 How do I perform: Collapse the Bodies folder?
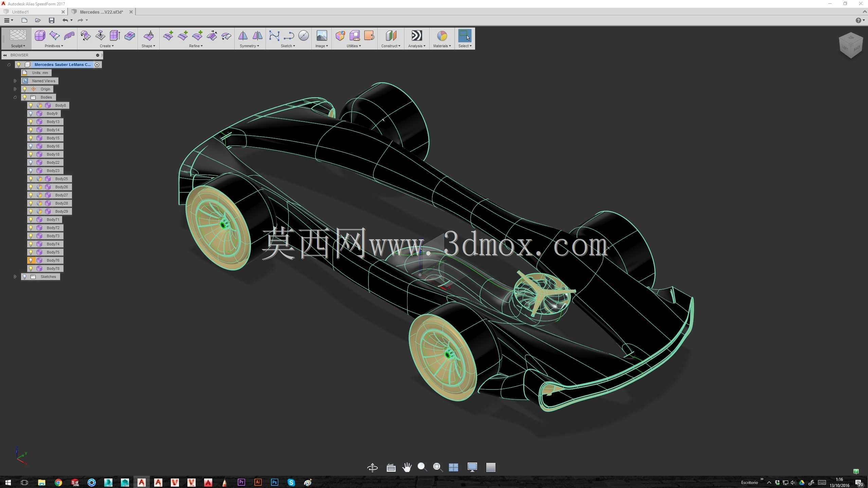[15, 97]
